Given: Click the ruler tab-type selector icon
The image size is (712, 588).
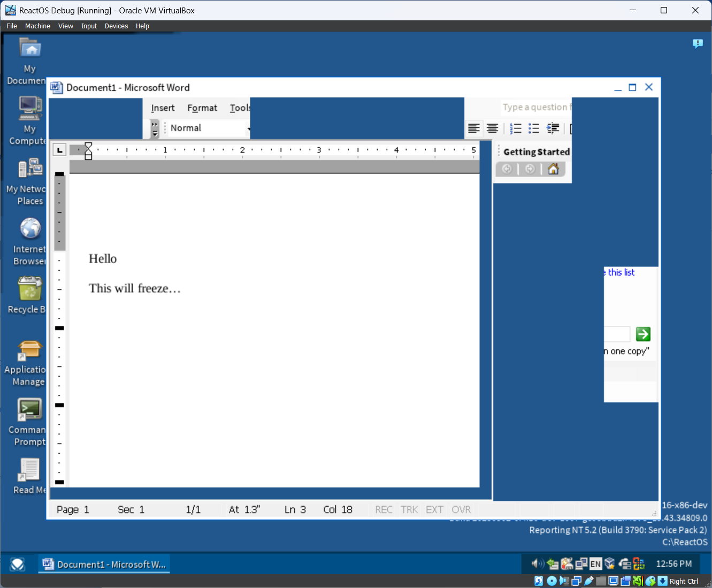Looking at the screenshot, I should [x=59, y=150].
